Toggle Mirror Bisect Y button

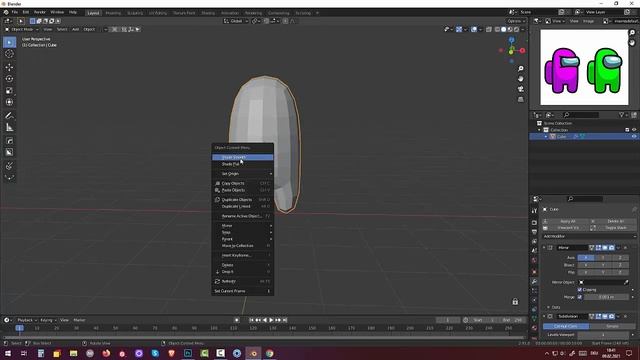coord(603,265)
